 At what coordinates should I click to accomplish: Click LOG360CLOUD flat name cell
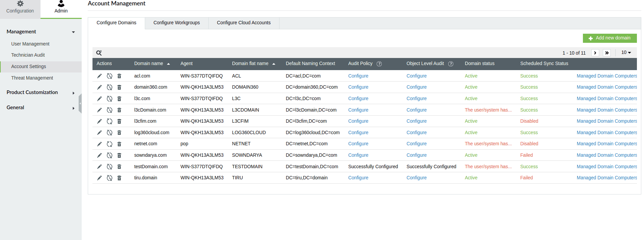[249, 132]
